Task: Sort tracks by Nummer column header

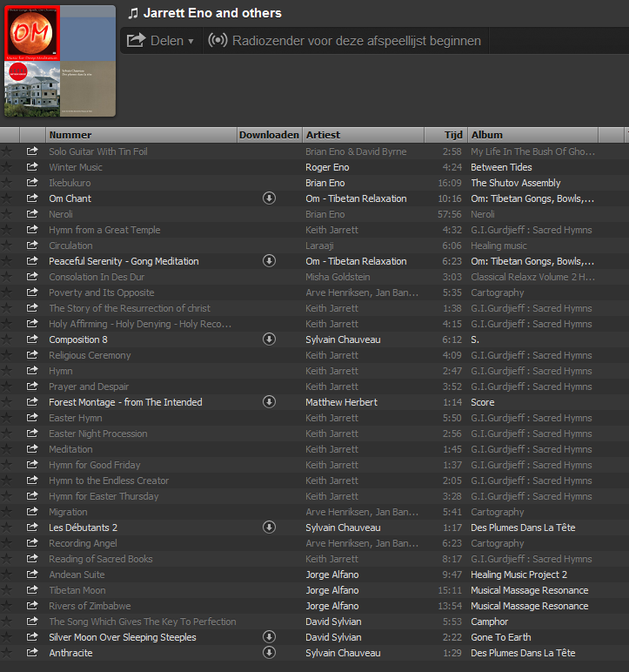Action: (x=139, y=135)
